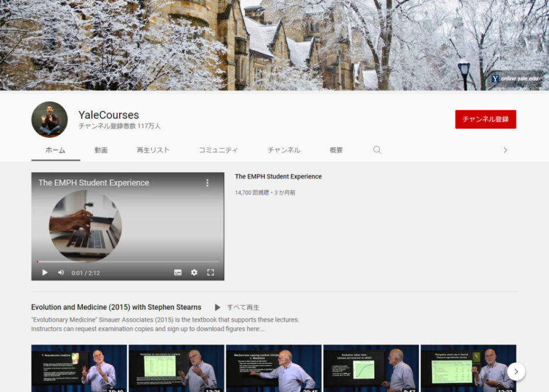Open the malaria resistance table lecture thumbnail
Image resolution: width=549 pixels, height=392 pixels.
(x=176, y=368)
